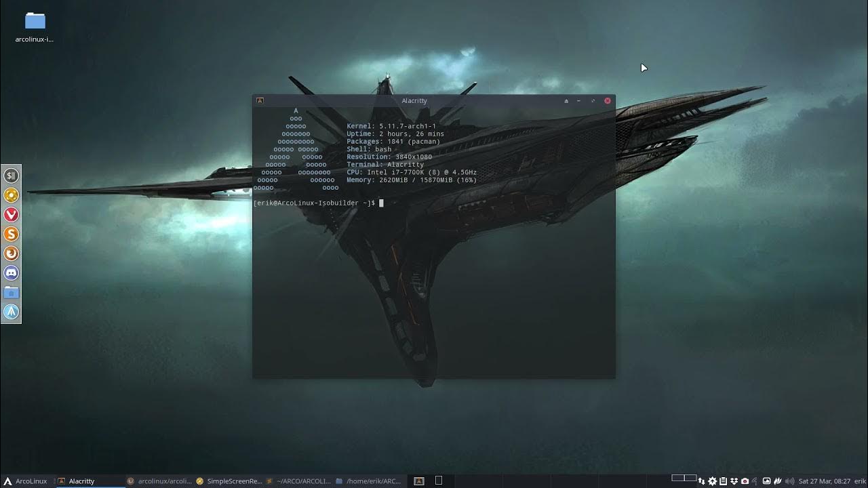The image size is (868, 488).
Task: Shade the Alacritty window with the up-arrow button
Action: 566,100
